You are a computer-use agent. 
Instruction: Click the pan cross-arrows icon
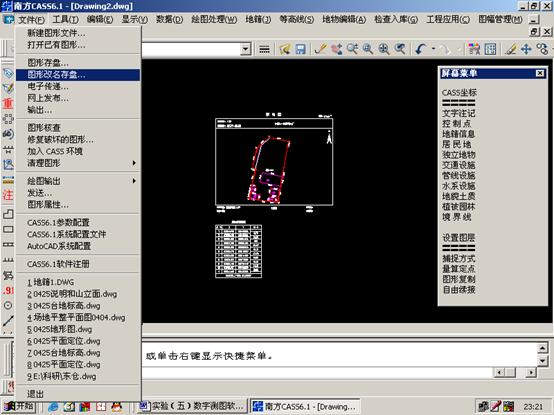coord(526,49)
